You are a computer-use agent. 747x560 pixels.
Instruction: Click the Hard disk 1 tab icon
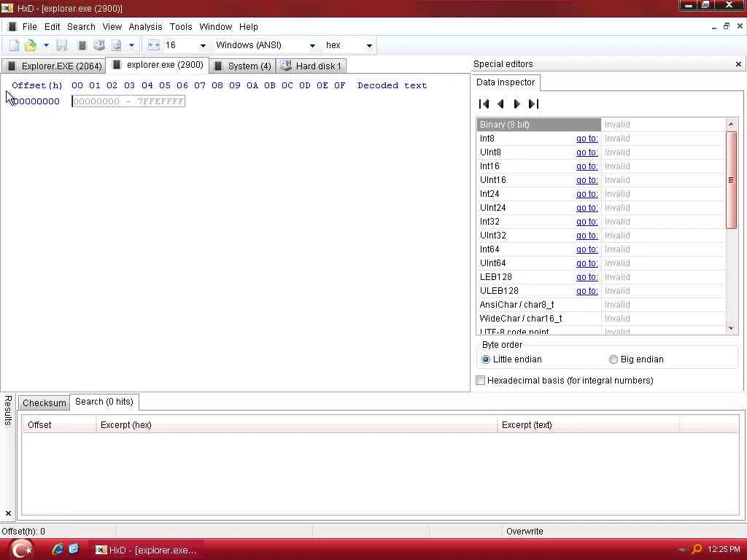(x=286, y=66)
